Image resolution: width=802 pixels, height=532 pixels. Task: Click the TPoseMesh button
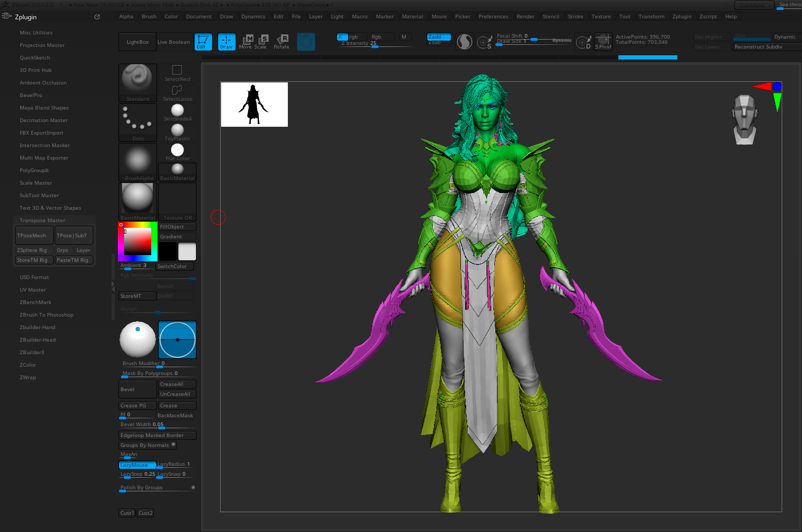point(34,236)
